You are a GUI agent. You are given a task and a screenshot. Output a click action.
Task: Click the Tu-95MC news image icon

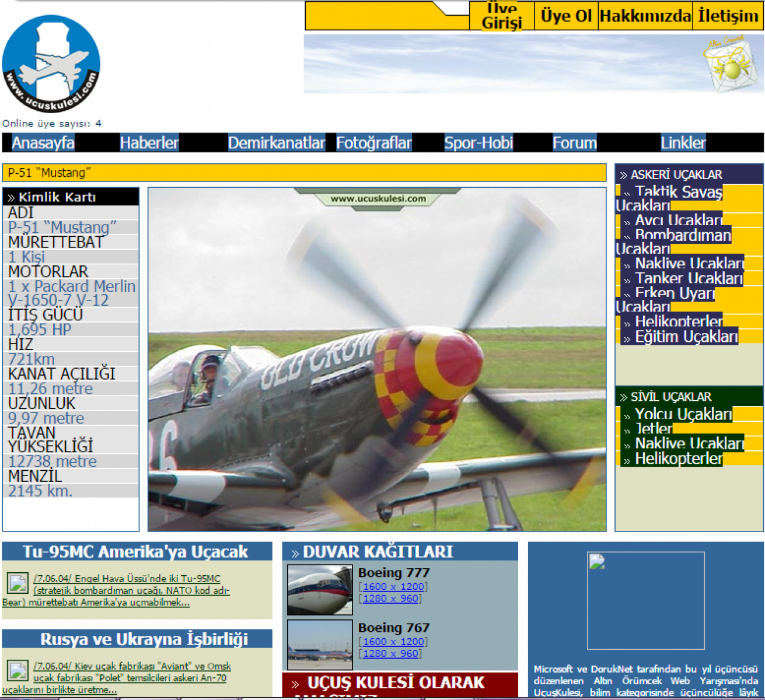coord(18,583)
